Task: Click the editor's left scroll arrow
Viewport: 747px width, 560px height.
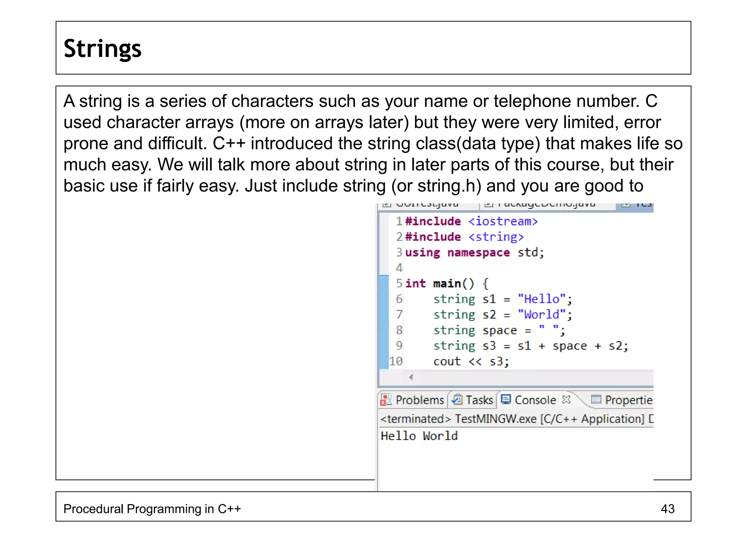Action: point(411,377)
